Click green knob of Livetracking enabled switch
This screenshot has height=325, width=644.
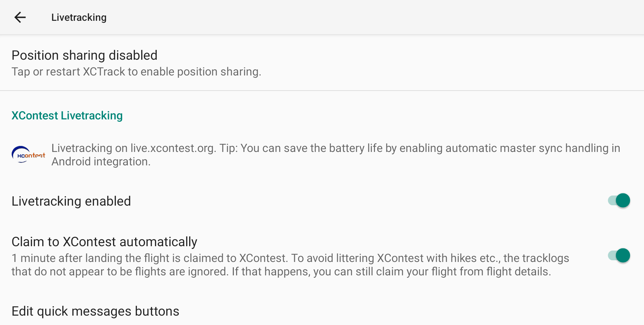pos(623,201)
